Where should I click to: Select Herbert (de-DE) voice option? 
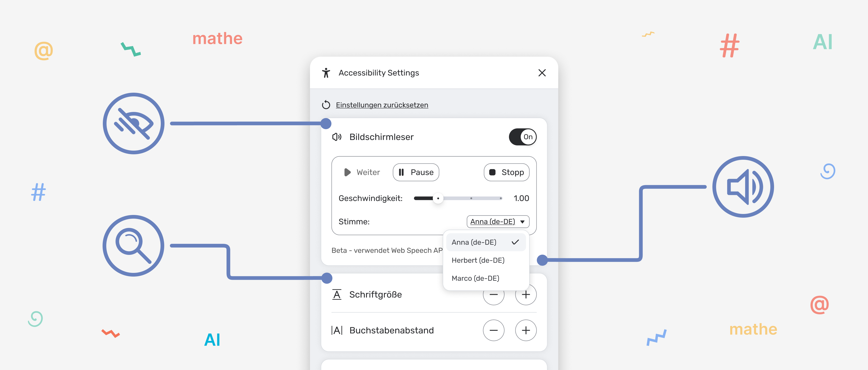tap(478, 260)
